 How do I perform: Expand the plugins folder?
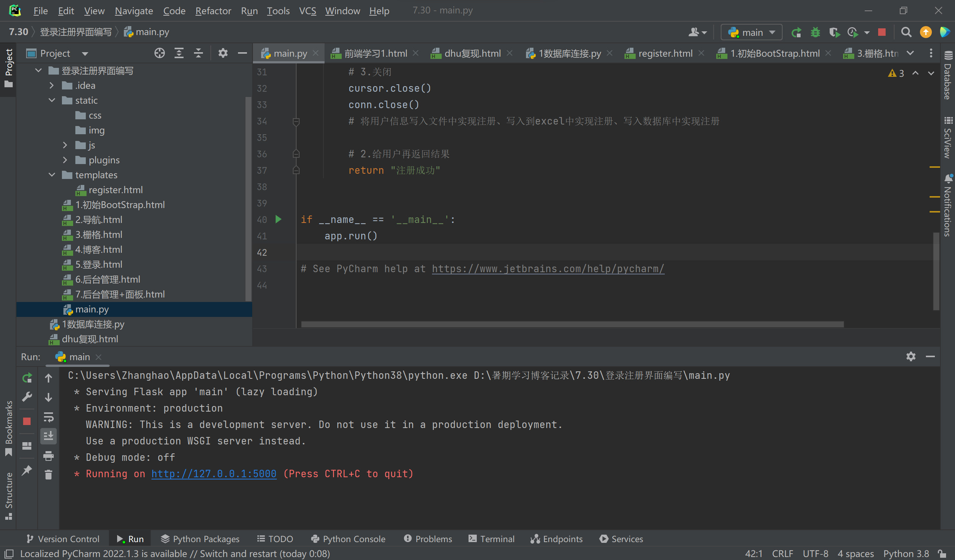pyautogui.click(x=65, y=160)
